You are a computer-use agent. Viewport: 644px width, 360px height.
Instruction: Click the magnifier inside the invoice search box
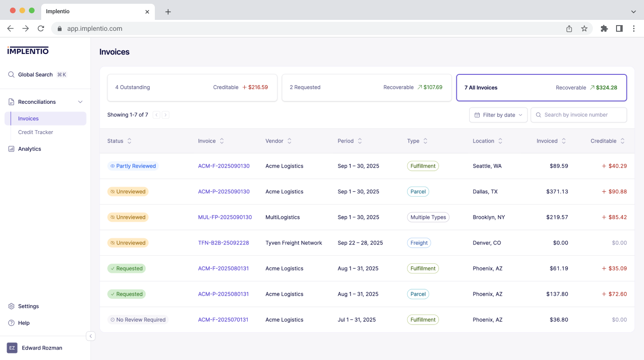[538, 115]
